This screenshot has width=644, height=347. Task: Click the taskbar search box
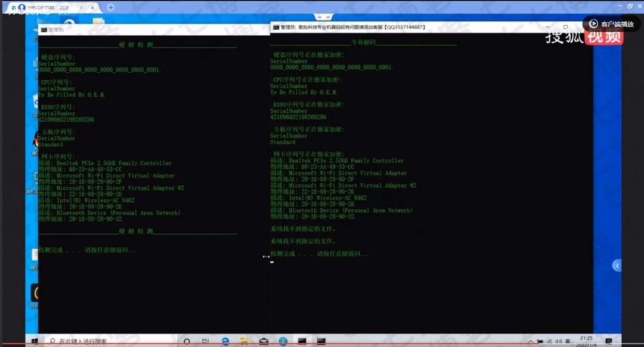111,341
